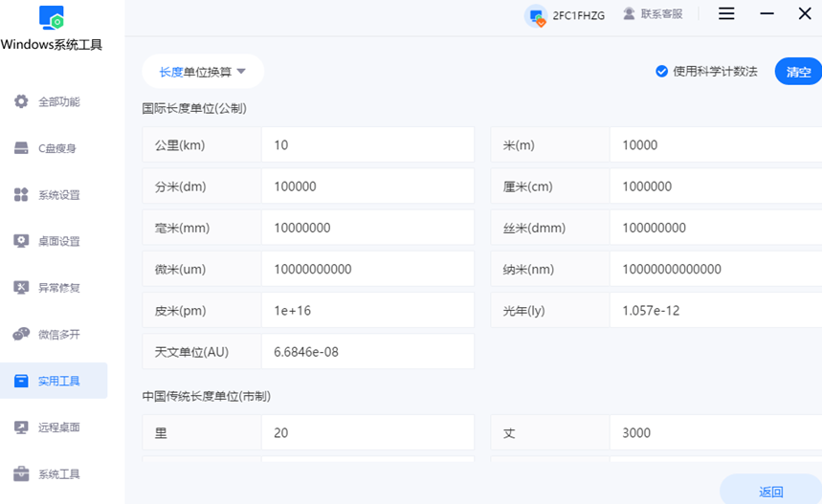Focus the 光年(ly) field showing 1.057e-12
Screen dimensions: 822x504
point(716,310)
